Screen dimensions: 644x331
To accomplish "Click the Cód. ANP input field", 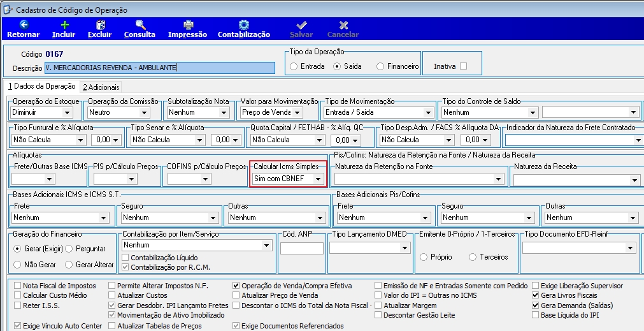I will 302,248.
